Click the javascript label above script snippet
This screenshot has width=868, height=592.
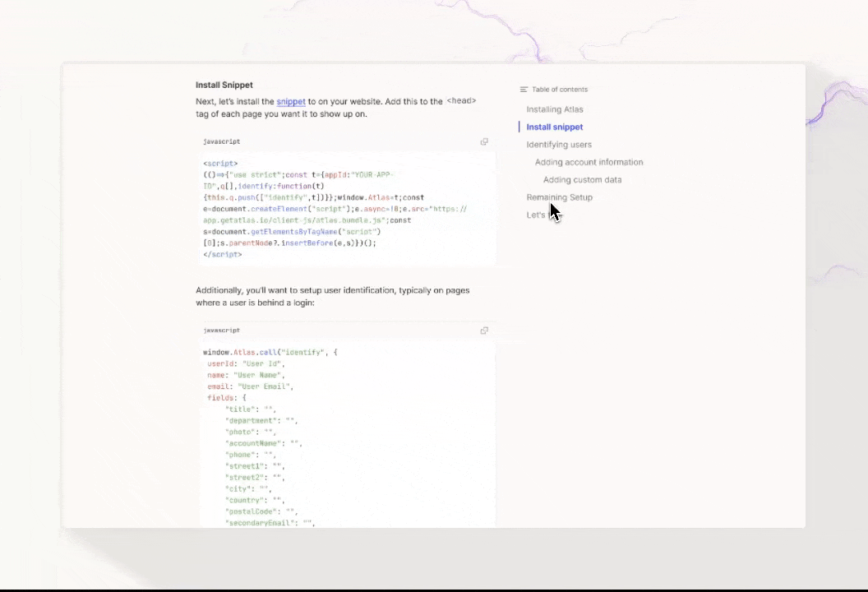[222, 141]
